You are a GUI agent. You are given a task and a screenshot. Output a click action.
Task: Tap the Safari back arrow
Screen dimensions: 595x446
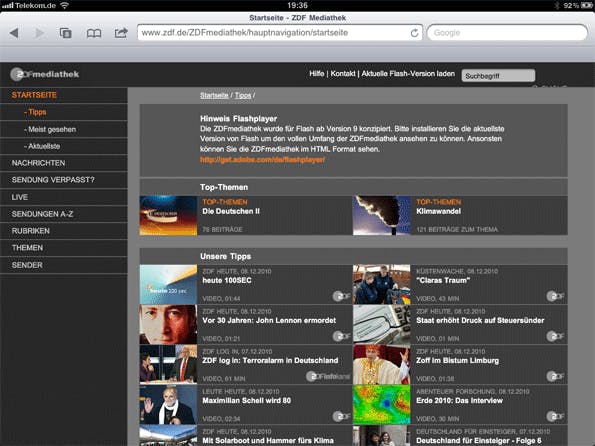[14, 33]
